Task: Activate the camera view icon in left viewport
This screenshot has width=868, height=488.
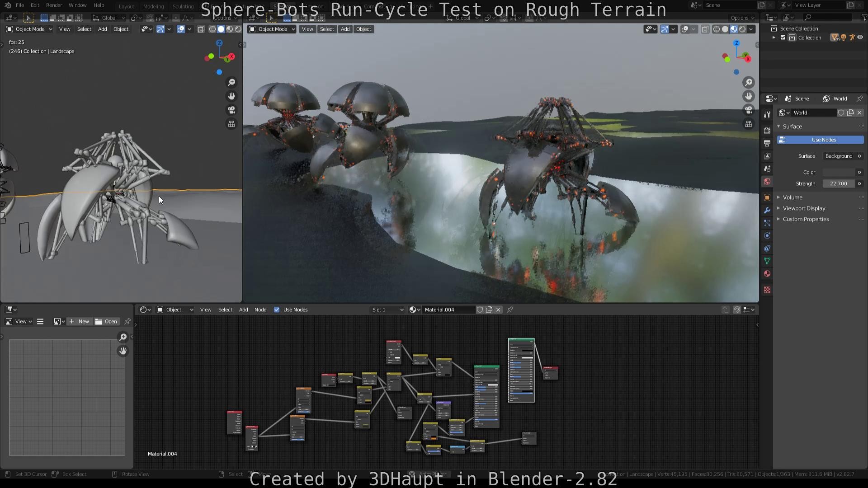Action: coord(231,110)
